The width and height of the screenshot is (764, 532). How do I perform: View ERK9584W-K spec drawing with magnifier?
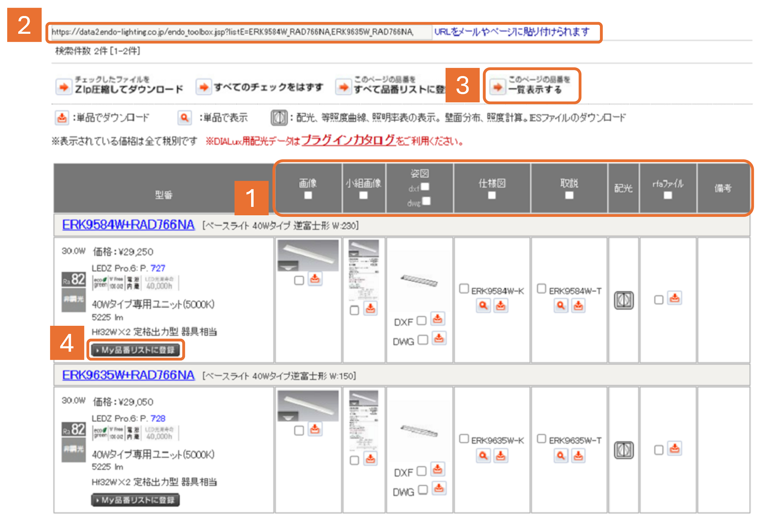[483, 305]
